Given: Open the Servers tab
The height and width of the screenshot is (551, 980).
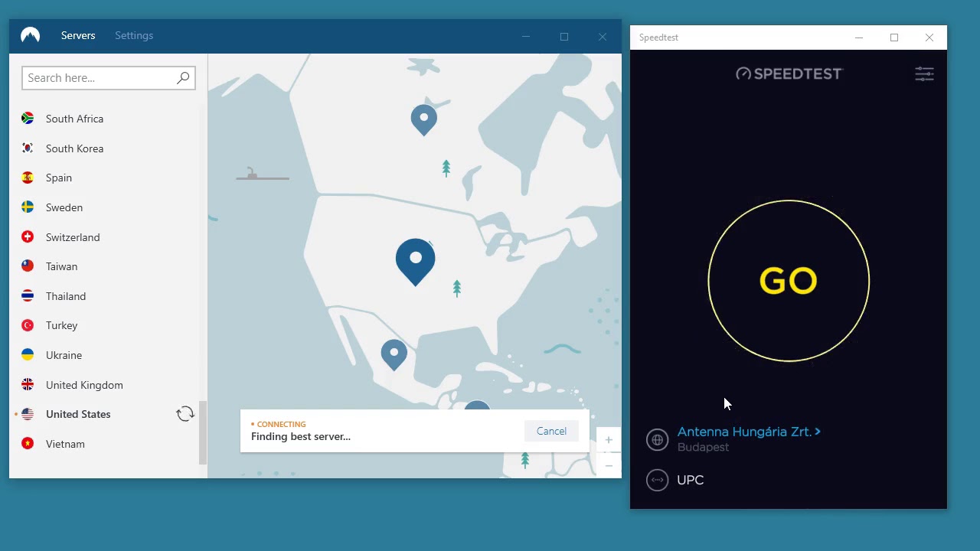Looking at the screenshot, I should [x=78, y=35].
